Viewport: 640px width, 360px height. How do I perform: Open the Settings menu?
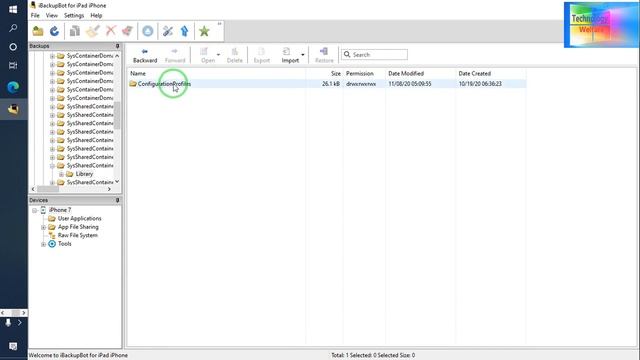pyautogui.click(x=74, y=16)
